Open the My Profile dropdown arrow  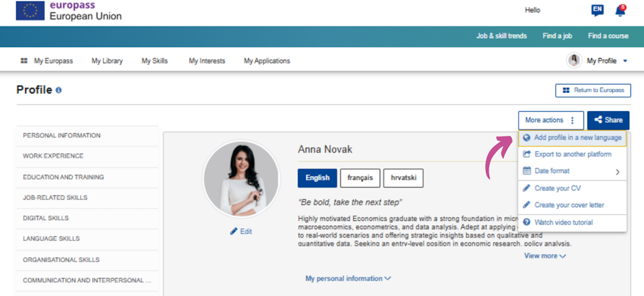tap(625, 61)
